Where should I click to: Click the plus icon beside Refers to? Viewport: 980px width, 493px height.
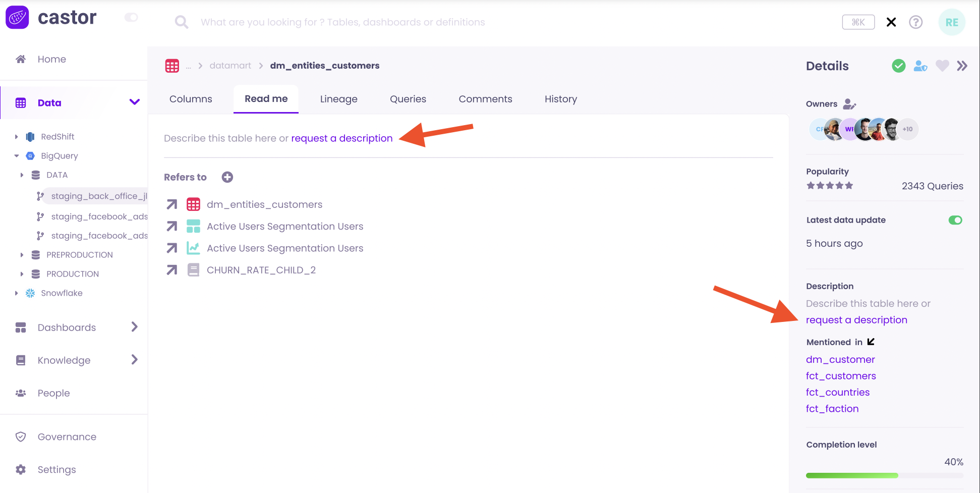click(x=227, y=177)
